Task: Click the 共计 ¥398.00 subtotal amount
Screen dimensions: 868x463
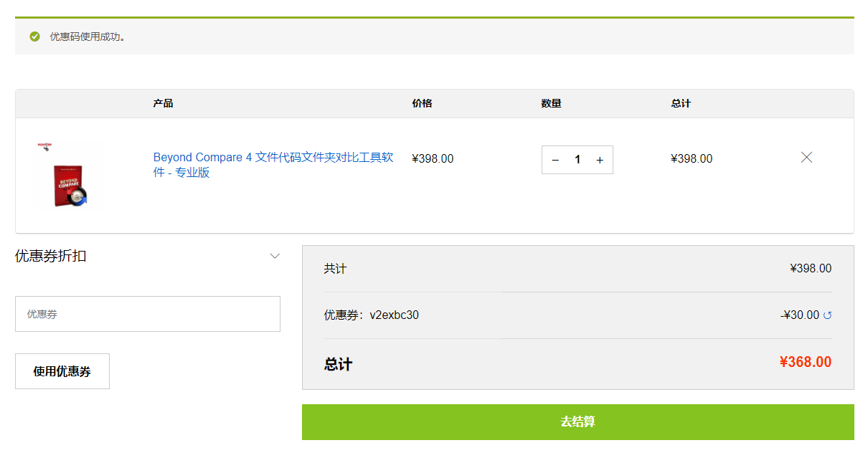Action: [x=811, y=269]
